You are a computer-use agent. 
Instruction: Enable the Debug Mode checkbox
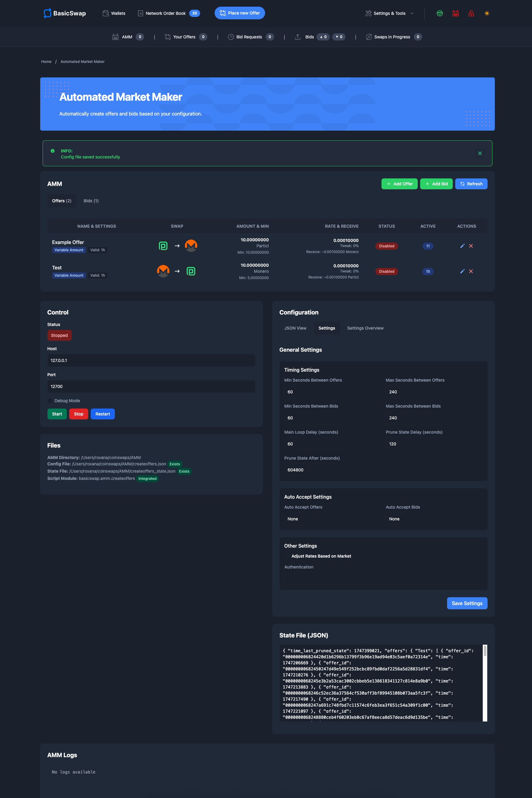coord(50,401)
